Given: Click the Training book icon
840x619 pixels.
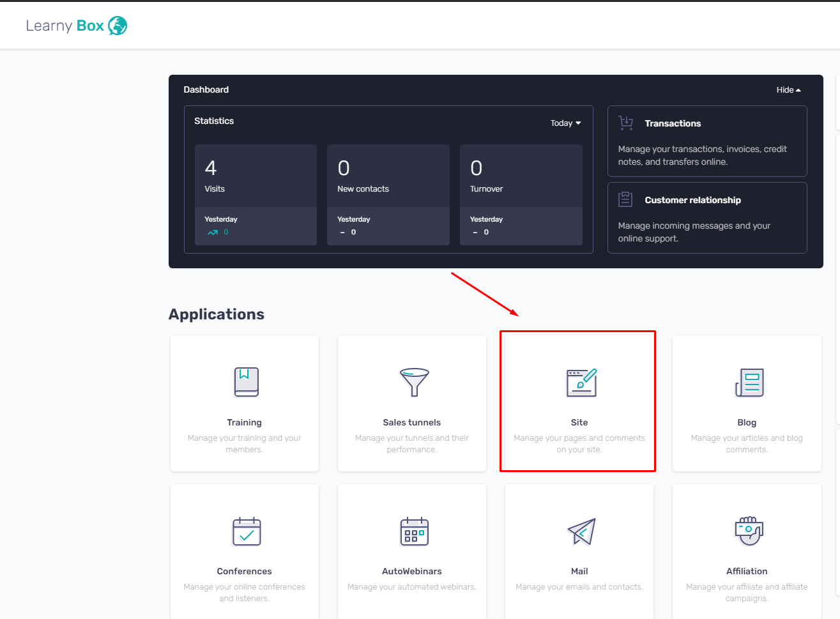Looking at the screenshot, I should click(246, 382).
